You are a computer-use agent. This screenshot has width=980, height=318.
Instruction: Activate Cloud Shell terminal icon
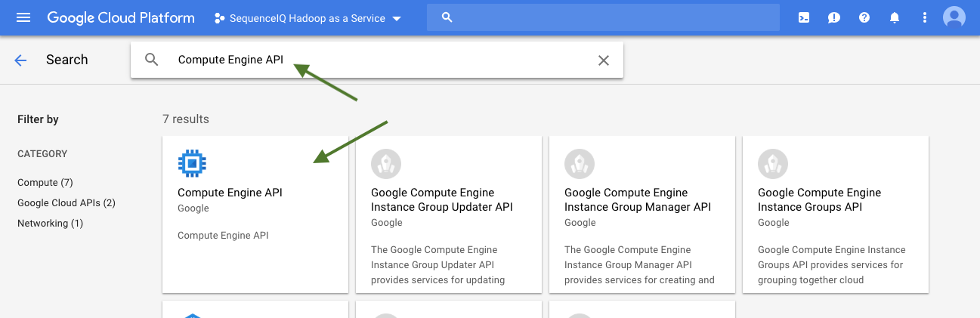click(804, 17)
